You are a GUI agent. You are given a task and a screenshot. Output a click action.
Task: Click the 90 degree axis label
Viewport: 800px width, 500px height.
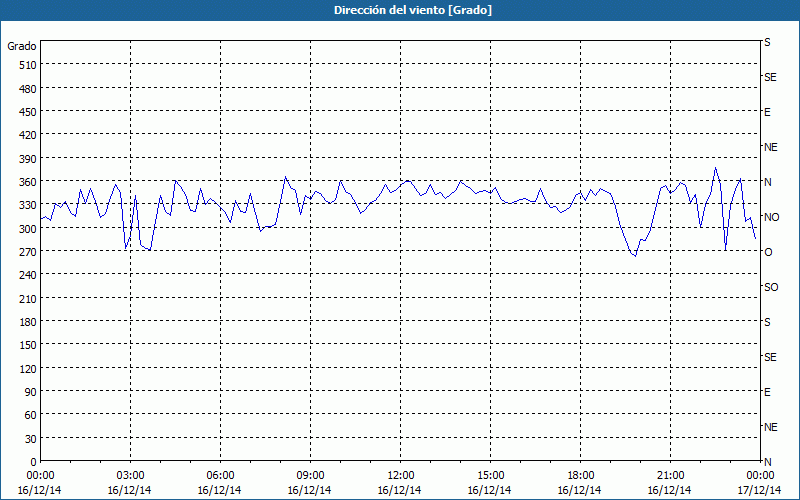[x=31, y=392]
